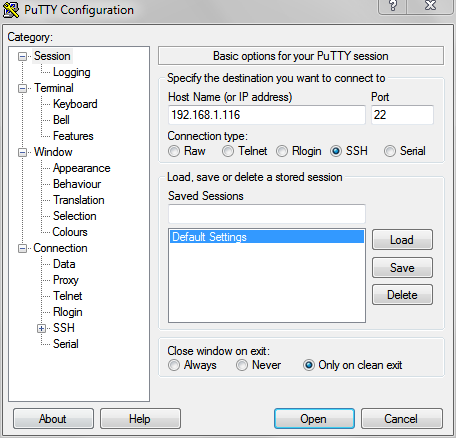456x438 pixels.
Task: Open the Serial category in tree
Action: click(66, 344)
